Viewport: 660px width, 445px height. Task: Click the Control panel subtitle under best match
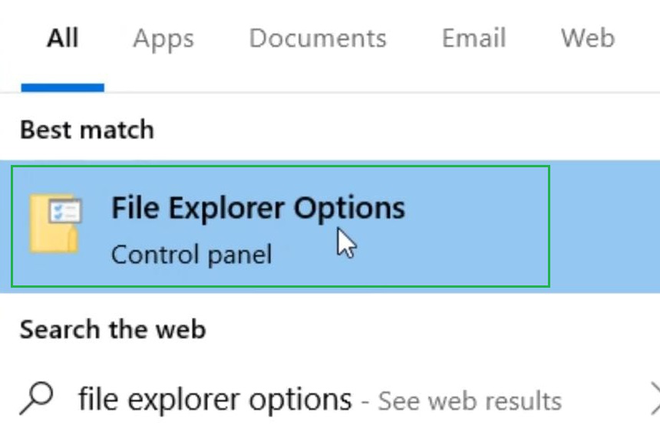pos(191,255)
